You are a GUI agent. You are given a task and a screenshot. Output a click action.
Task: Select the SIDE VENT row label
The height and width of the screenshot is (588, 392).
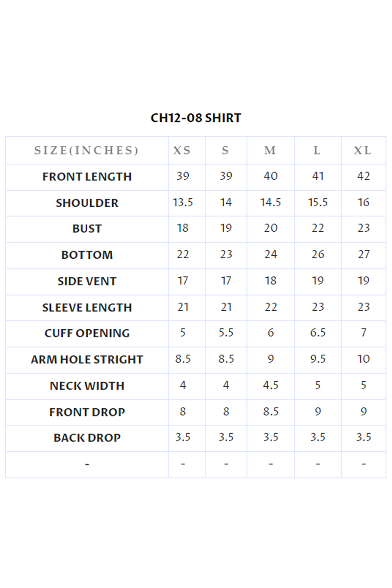[x=87, y=282]
